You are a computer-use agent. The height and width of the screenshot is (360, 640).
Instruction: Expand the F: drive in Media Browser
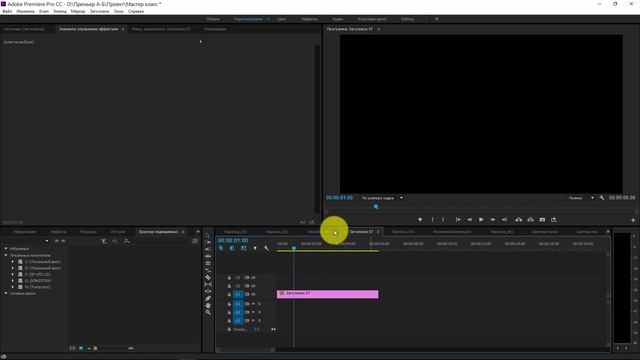coord(13,274)
